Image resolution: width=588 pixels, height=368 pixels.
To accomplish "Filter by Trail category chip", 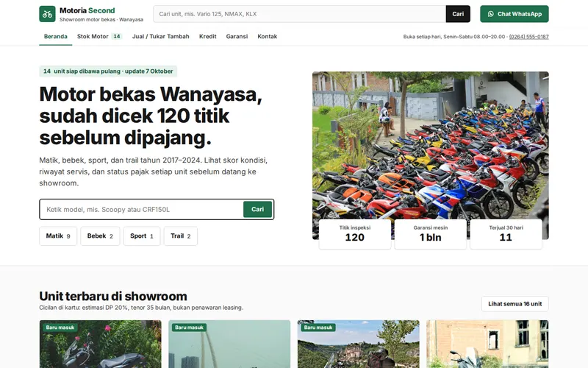I will [181, 236].
